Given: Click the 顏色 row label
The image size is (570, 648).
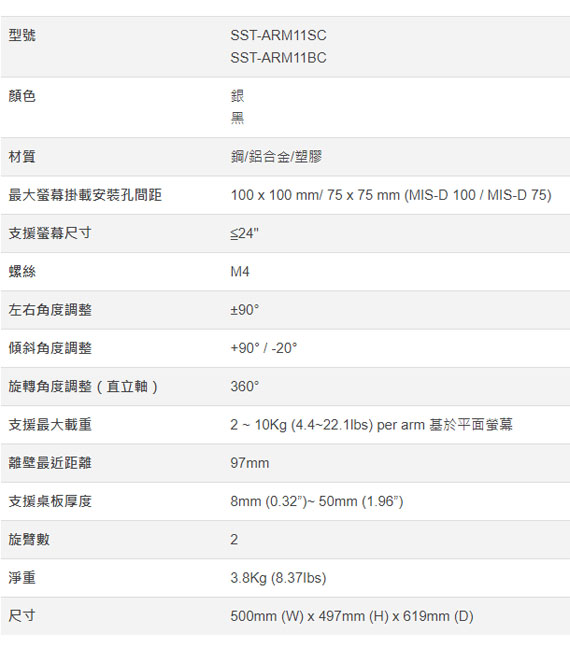Looking at the screenshot, I should [x=22, y=96].
